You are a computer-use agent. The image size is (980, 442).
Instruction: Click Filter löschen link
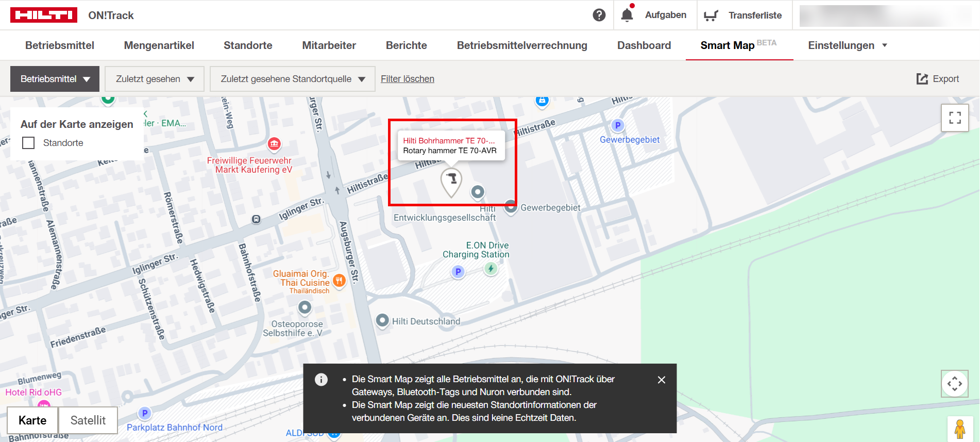pyautogui.click(x=408, y=79)
